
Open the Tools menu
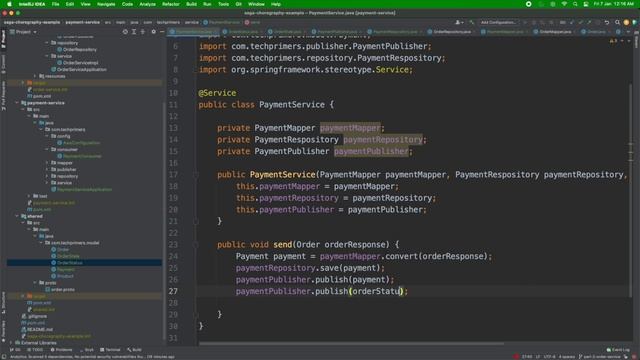pyautogui.click(x=223, y=4)
